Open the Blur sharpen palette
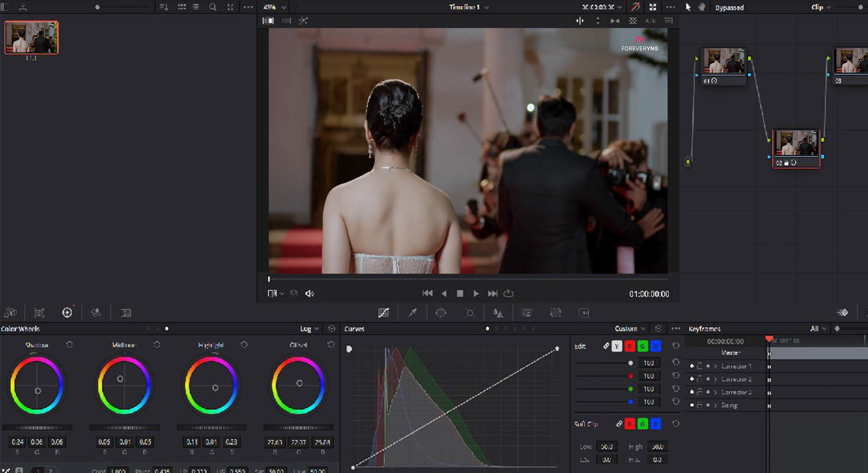The image size is (868, 473). pos(498,313)
